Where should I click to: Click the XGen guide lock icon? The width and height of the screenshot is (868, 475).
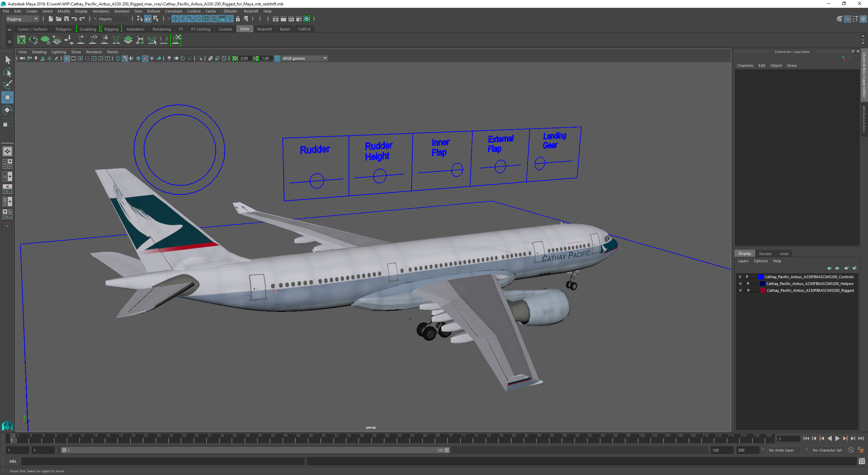tap(105, 40)
